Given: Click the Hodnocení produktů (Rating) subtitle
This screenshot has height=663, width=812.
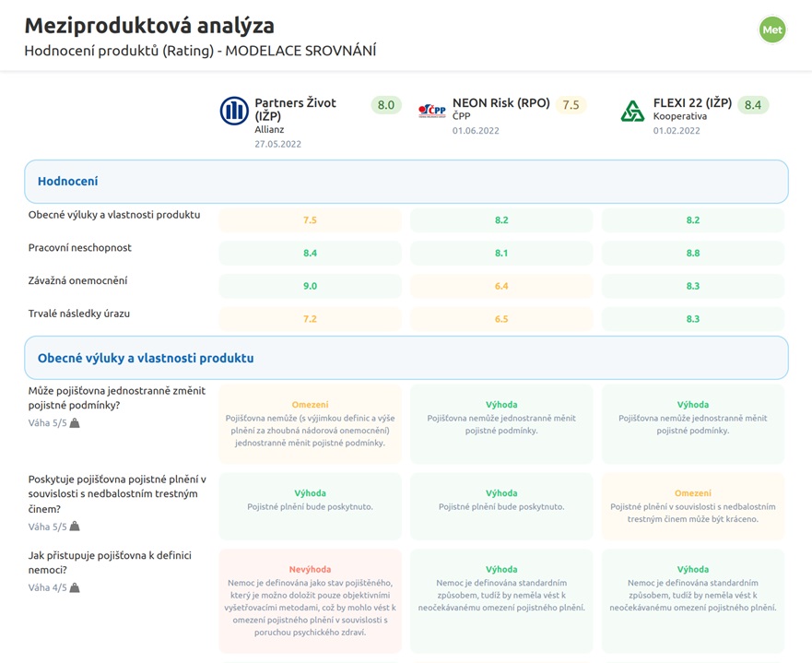Looking at the screenshot, I should (x=200, y=51).
